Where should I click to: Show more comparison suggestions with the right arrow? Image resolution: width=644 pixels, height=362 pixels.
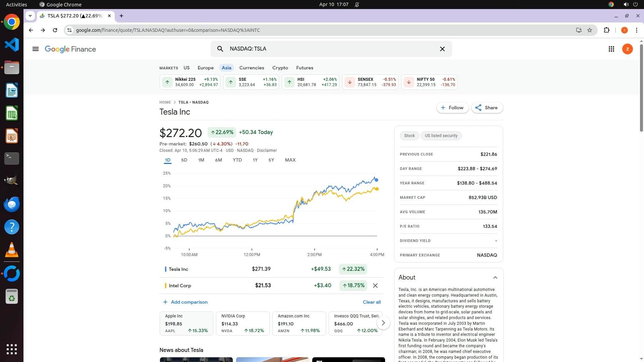coord(383,323)
